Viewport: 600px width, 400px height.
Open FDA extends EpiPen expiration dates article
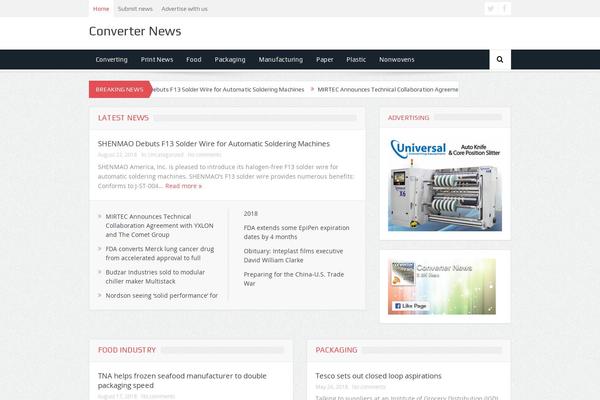pyautogui.click(x=296, y=232)
